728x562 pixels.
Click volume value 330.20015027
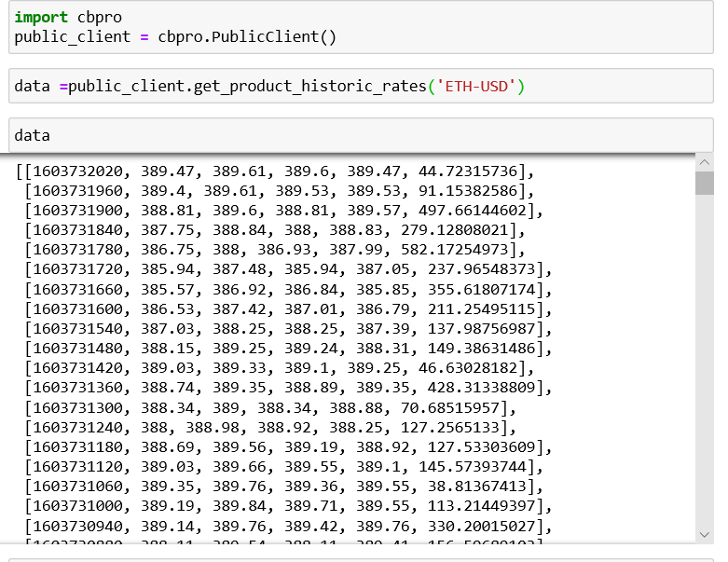click(482, 527)
